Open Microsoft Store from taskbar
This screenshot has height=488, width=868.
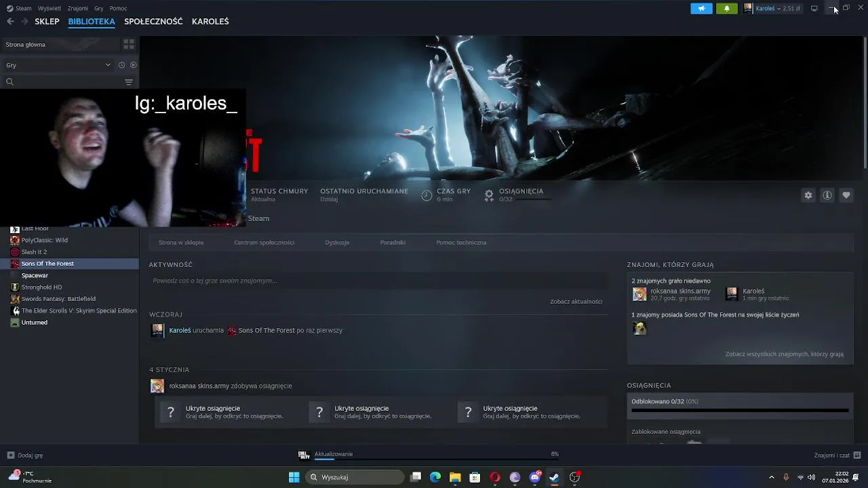(475, 477)
